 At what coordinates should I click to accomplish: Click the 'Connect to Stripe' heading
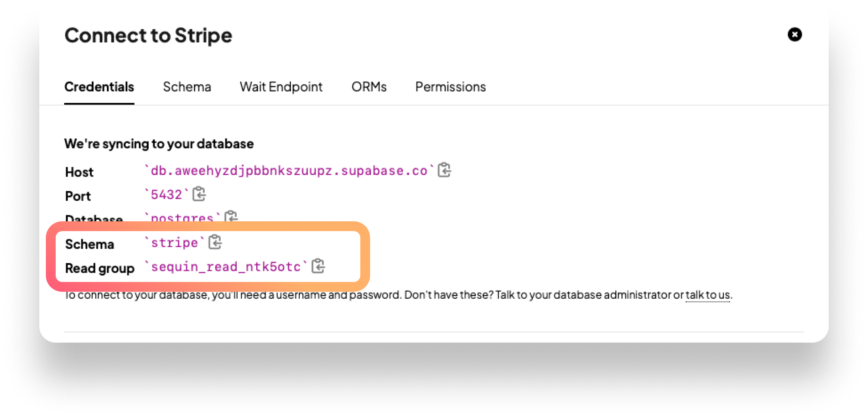click(148, 35)
